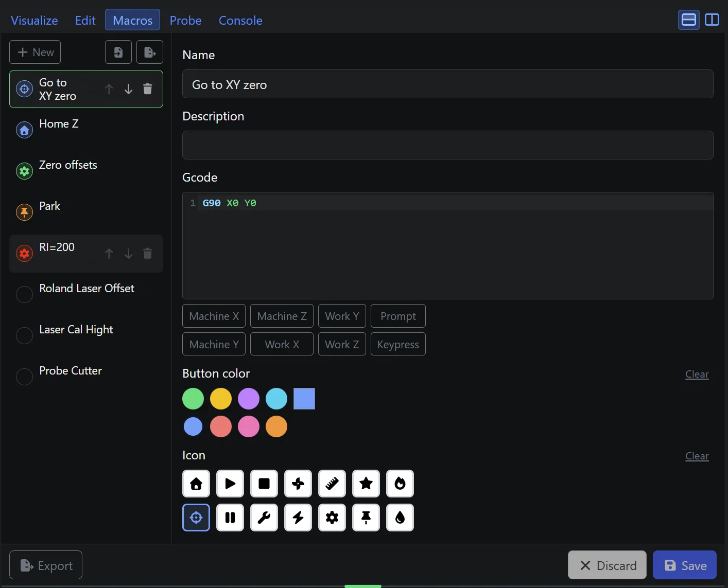The image size is (728, 588).
Task: Pick the gear icon in the icon grid
Action: coord(332,518)
